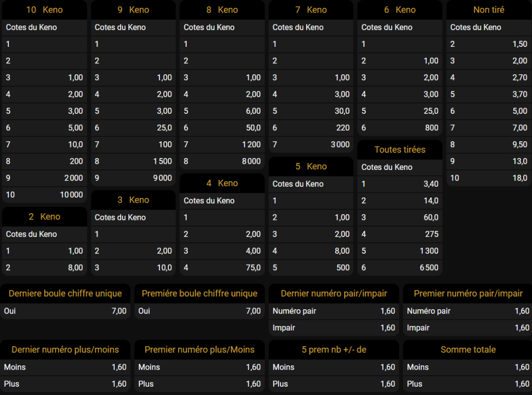Choose Plus under Premier numéro plus/Moins
This screenshot has height=395, width=532.
tap(199, 384)
